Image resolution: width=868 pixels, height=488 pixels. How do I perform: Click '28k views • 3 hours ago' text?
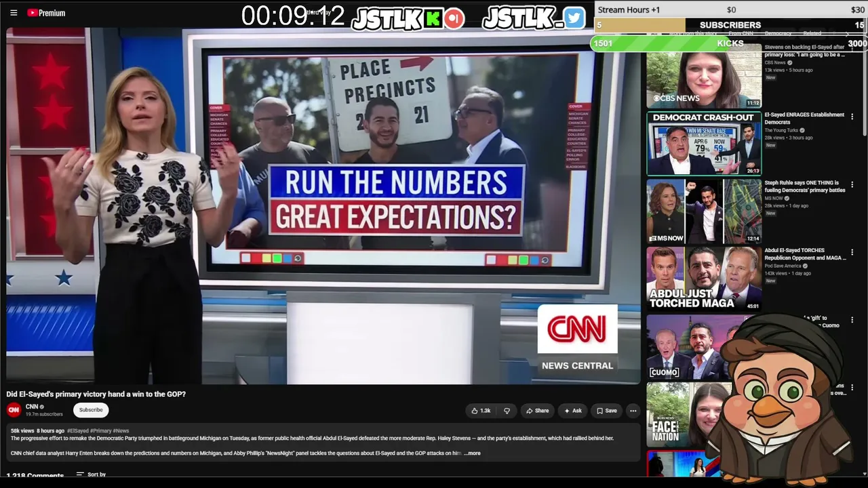[x=789, y=138]
